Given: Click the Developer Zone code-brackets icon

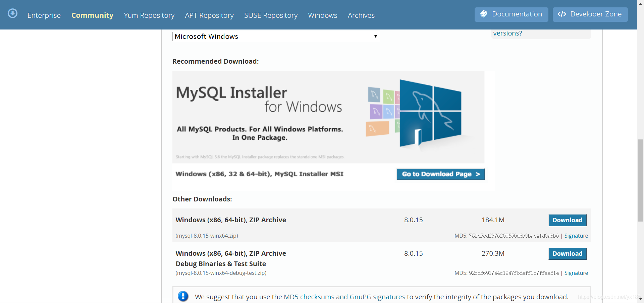Looking at the screenshot, I should click(x=562, y=14).
